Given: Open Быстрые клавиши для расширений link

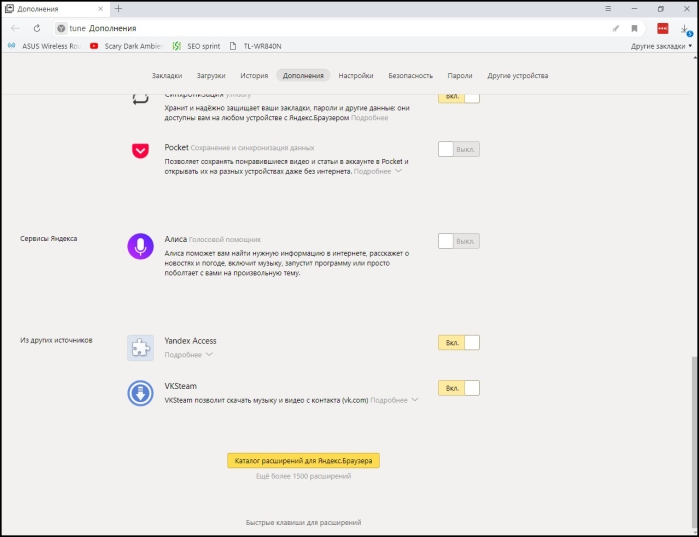Looking at the screenshot, I should (304, 522).
